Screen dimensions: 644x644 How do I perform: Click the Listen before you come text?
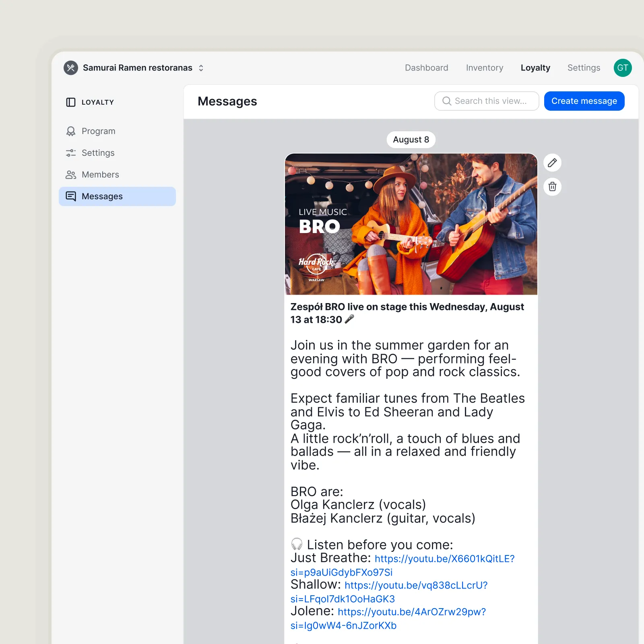pyautogui.click(x=380, y=545)
